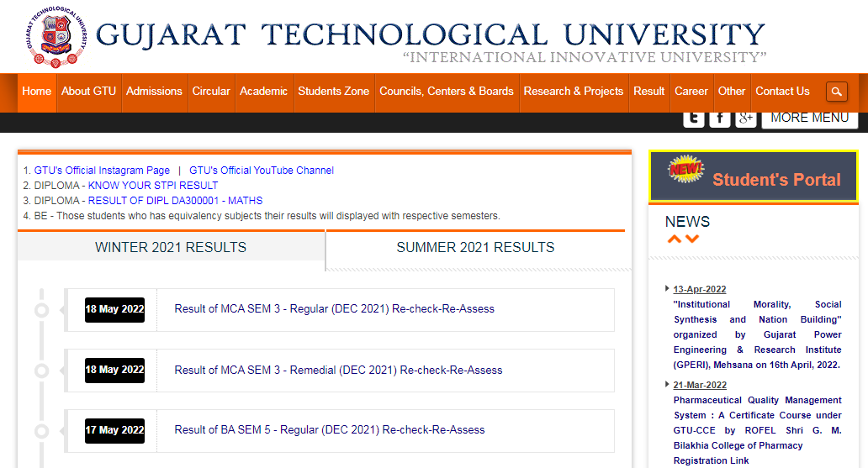This screenshot has height=468, width=868.
Task: Open BA SEM 5 Regular Re-check result
Action: (x=330, y=430)
